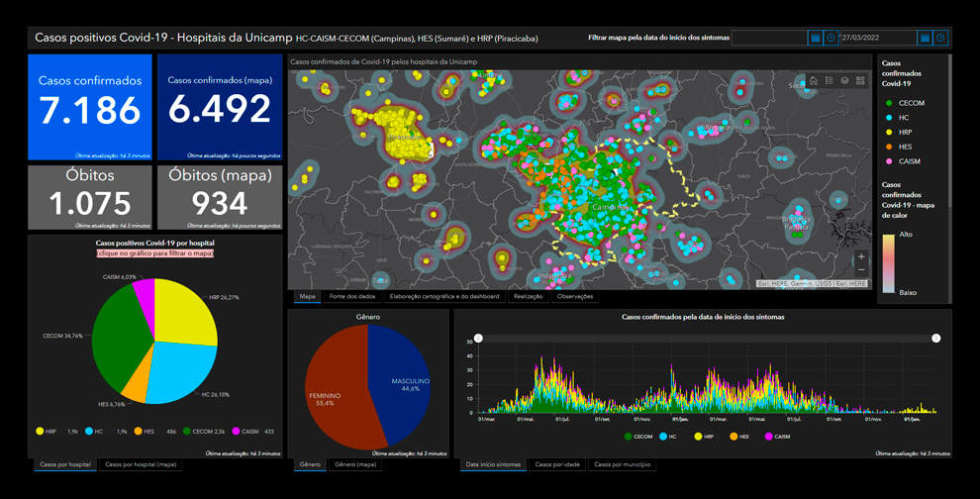Open the basemap gallery grid icon
980x499 pixels.
click(860, 80)
